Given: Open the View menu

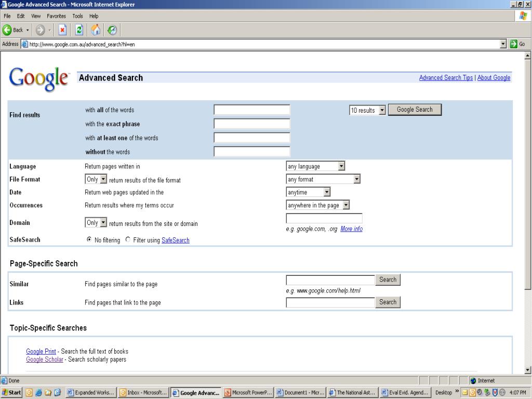Looking at the screenshot, I should tap(36, 16).
